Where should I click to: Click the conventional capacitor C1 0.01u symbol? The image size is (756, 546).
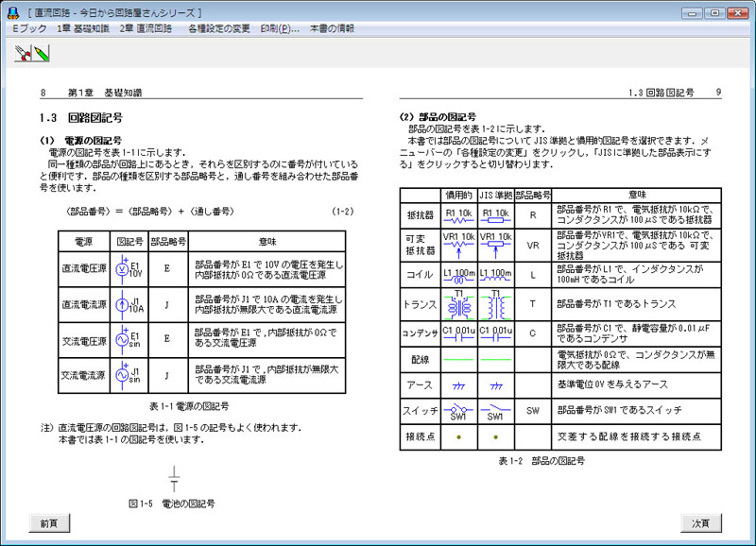[x=458, y=333]
